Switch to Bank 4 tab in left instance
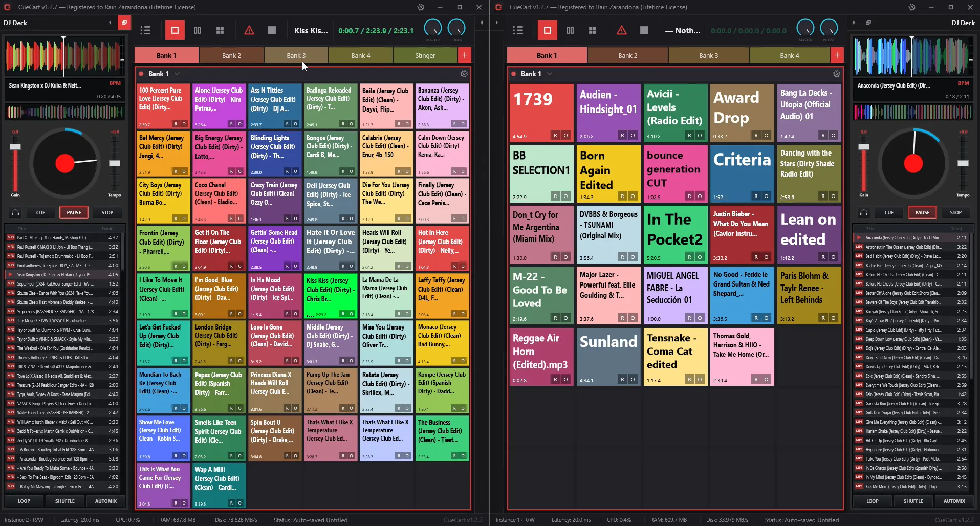The image size is (980, 526). pos(360,55)
